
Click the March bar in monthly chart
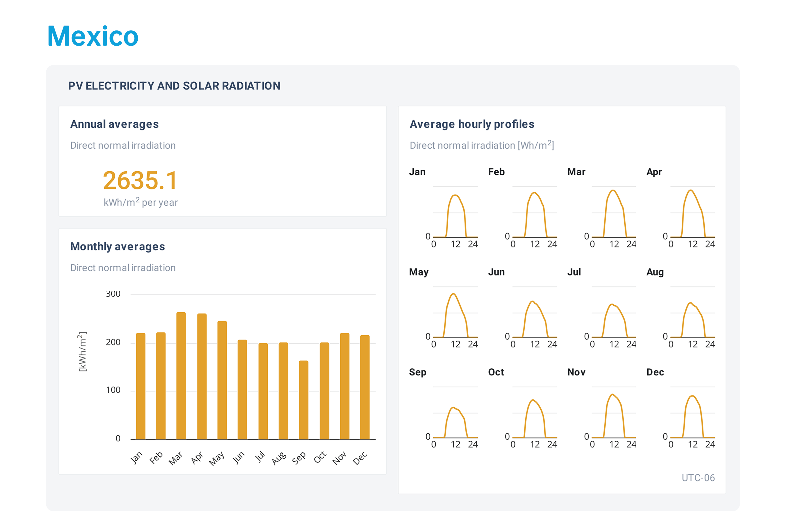pyautogui.click(x=181, y=376)
